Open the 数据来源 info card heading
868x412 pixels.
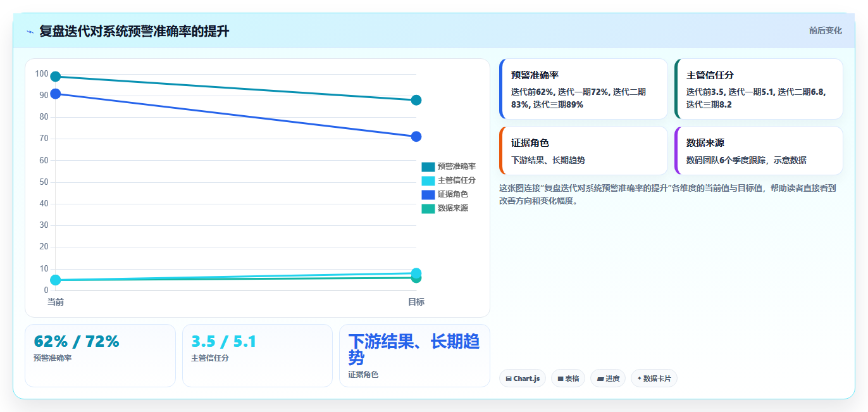705,143
